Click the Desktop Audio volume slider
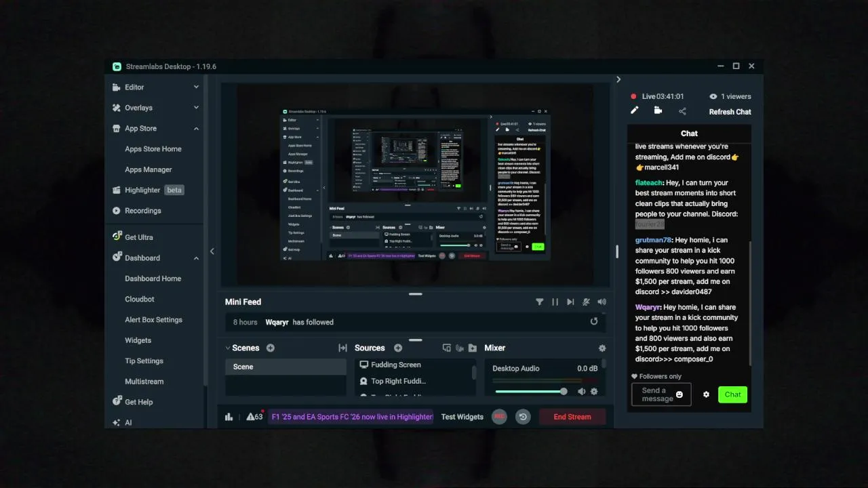Screen dimensions: 868x488 point(532,392)
